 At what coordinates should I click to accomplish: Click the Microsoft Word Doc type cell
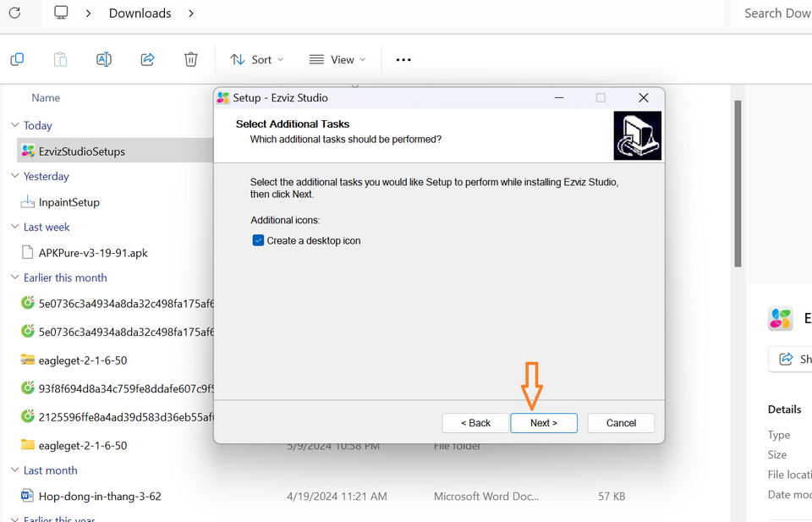(x=486, y=496)
